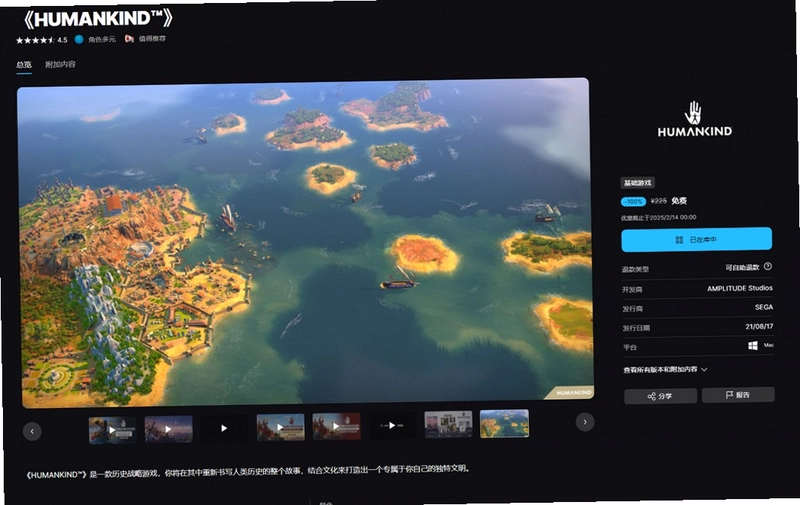
Task: Click the 报告 report button
Action: point(738,395)
